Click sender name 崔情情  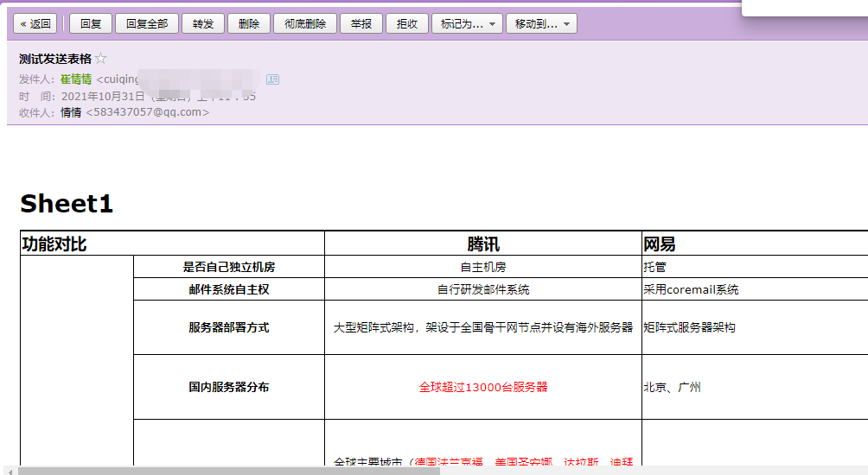click(x=76, y=79)
